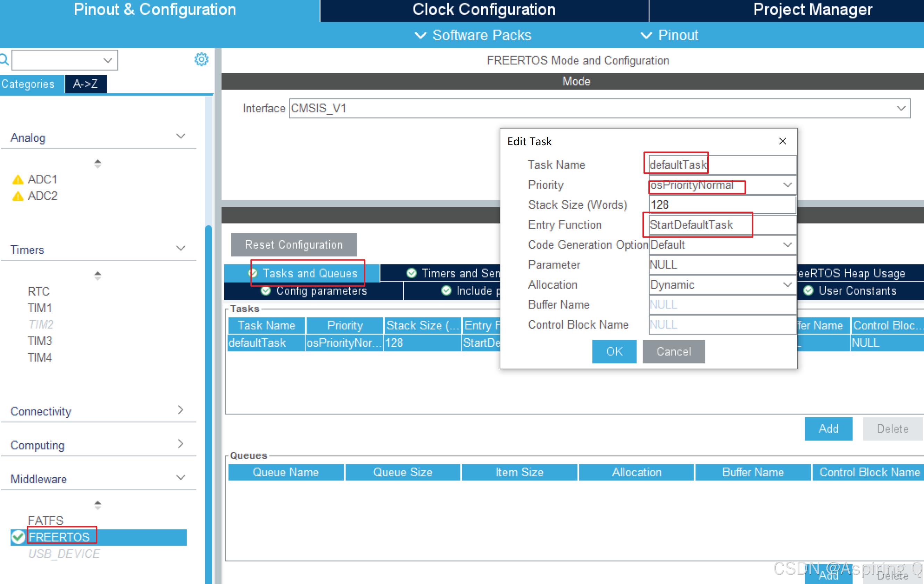Viewport: 924px width, 584px height.
Task: Open the Allocation dropdown in Edit Task
Action: [x=787, y=285]
